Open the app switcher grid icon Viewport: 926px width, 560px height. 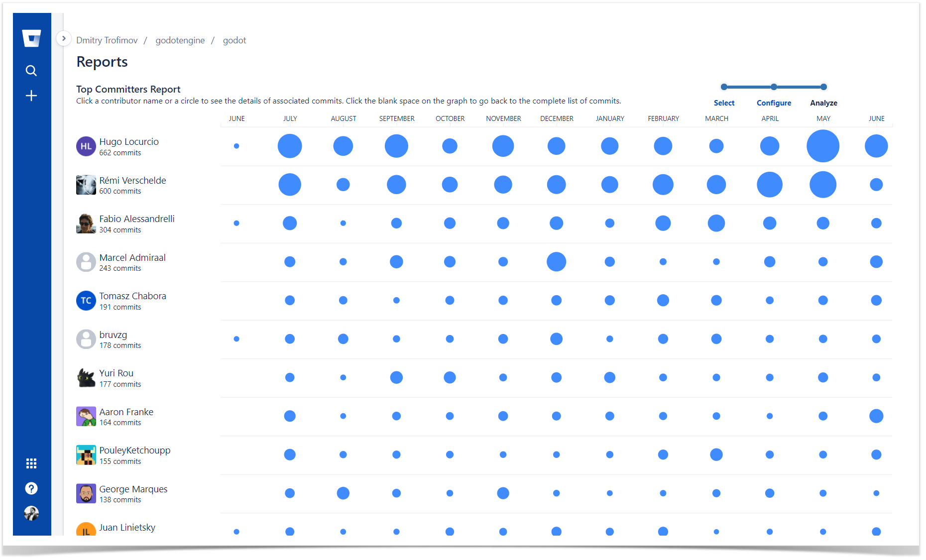click(31, 463)
